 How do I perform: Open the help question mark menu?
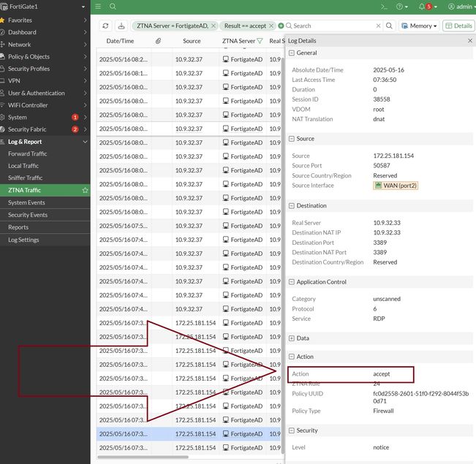(x=401, y=7)
